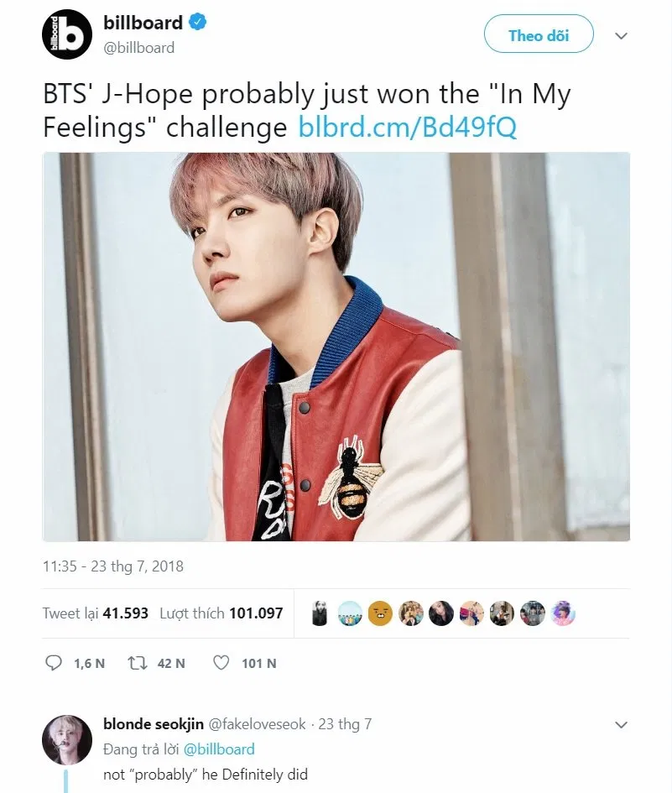Open the J-Hope tweet photo
This screenshot has height=793, width=672.
(336, 347)
